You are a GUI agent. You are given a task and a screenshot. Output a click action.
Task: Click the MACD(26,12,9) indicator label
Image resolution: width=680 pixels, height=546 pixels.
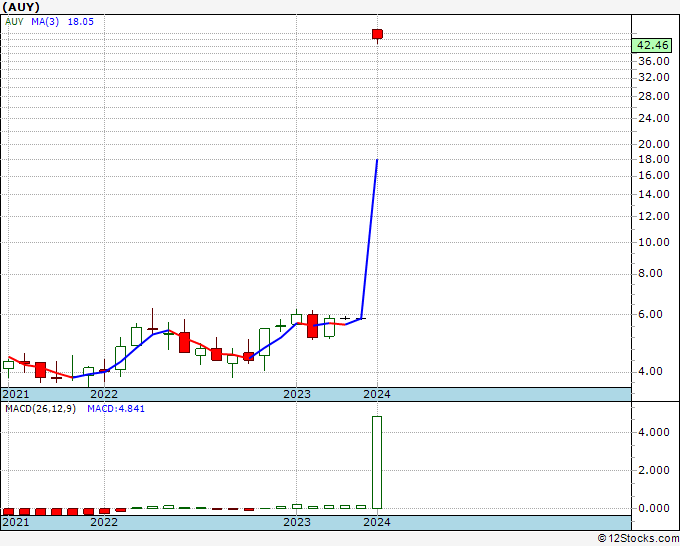click(x=40, y=409)
